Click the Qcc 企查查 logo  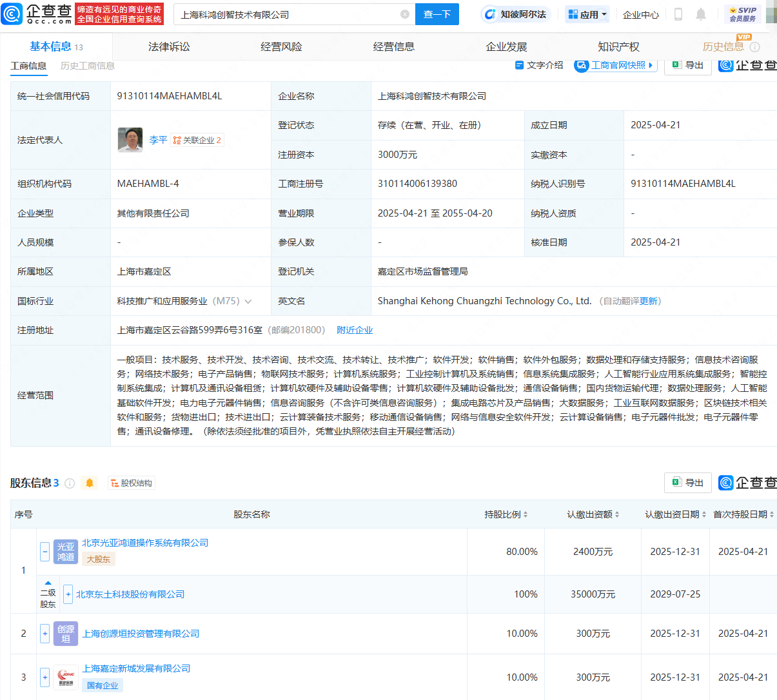coord(37,14)
